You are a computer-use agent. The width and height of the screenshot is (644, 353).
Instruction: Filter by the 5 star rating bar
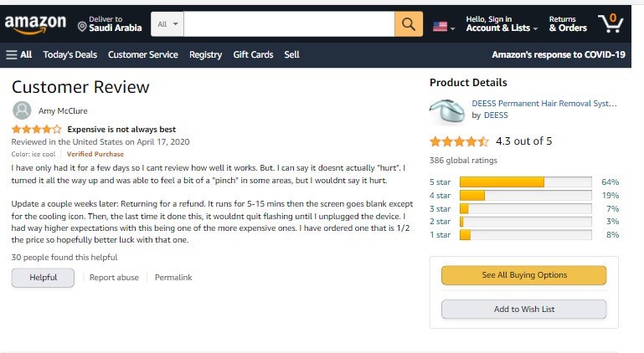(x=523, y=182)
